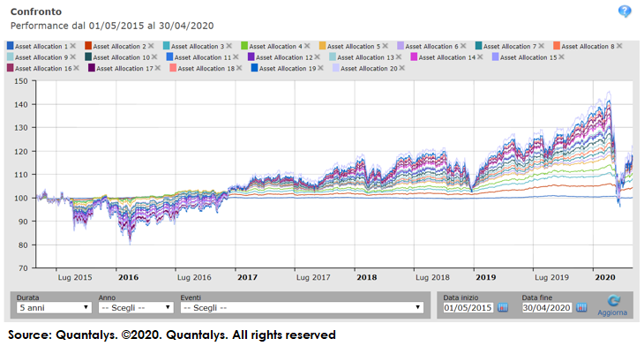Viewport: 644px width, 346px height.
Task: Click the 2019 label on the time axis
Action: click(486, 277)
